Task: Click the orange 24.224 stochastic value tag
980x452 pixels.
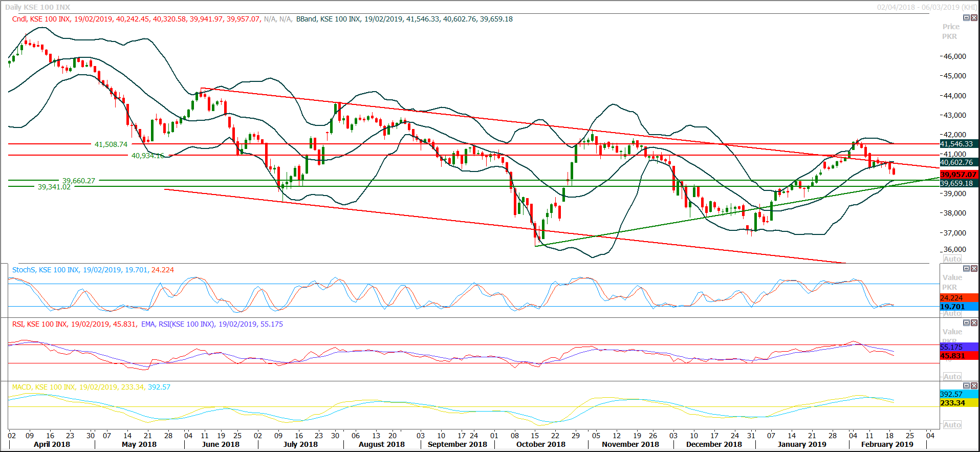Action: [x=960, y=298]
